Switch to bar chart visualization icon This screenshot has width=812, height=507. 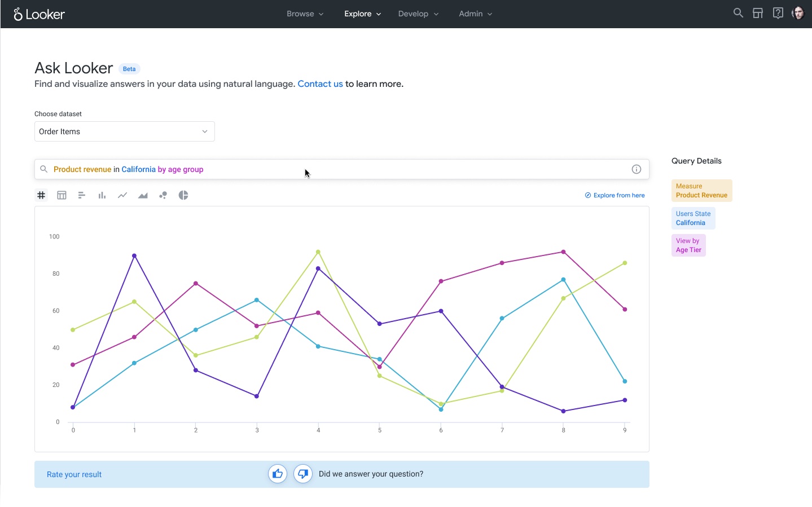82,195
